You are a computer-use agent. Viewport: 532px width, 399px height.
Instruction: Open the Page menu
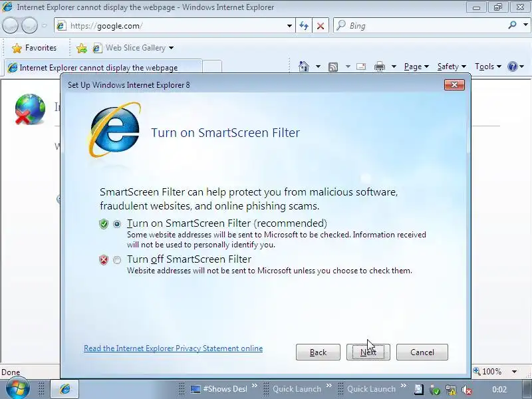click(416, 66)
